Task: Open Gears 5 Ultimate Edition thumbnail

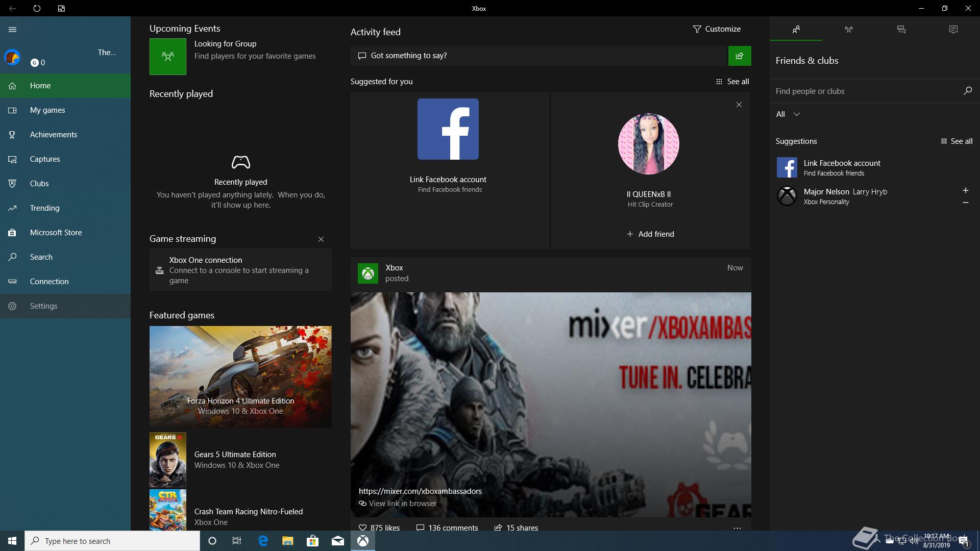Action: (x=168, y=460)
